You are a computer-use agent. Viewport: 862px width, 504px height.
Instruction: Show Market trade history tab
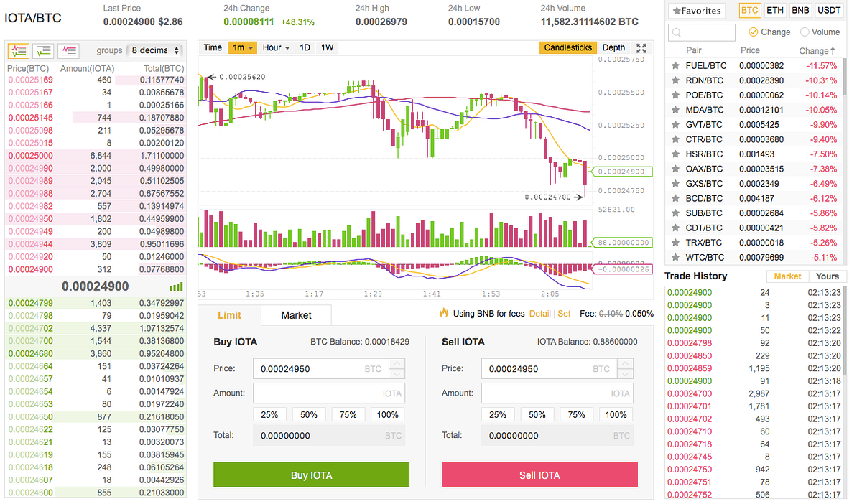[787, 276]
